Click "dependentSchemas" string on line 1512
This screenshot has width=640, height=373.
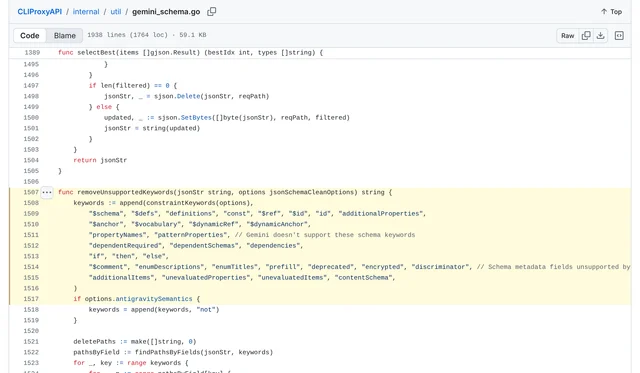pyautogui.click(x=204, y=246)
